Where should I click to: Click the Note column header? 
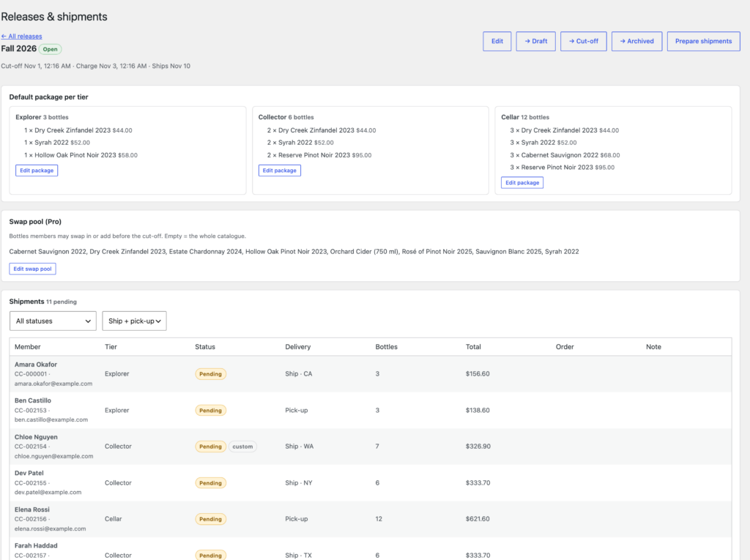pos(654,347)
